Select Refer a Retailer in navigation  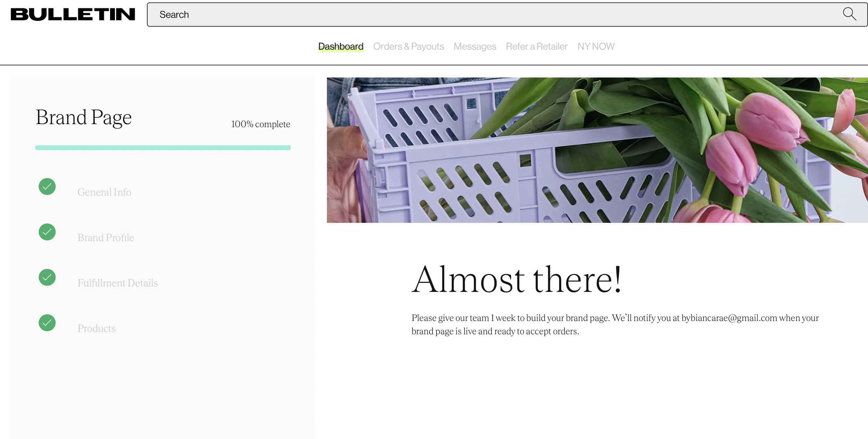click(x=536, y=46)
